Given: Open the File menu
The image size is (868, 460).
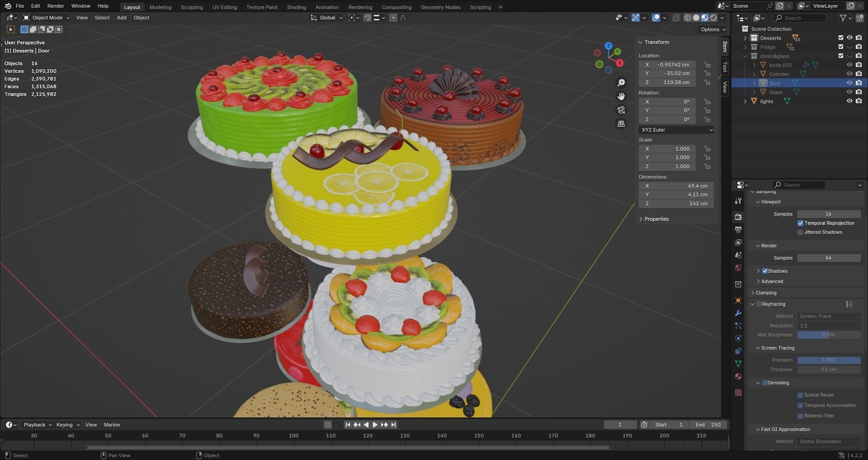Looking at the screenshot, I should click(20, 6).
